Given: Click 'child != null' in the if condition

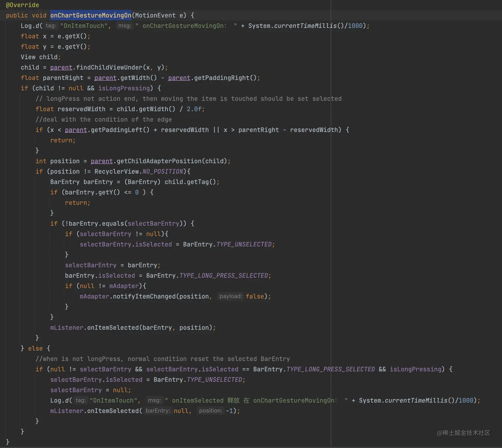Looking at the screenshot, I should click(59, 88).
